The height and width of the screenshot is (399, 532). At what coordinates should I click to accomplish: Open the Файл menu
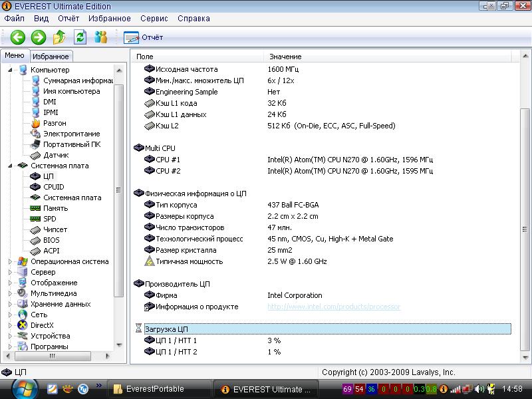(x=14, y=19)
